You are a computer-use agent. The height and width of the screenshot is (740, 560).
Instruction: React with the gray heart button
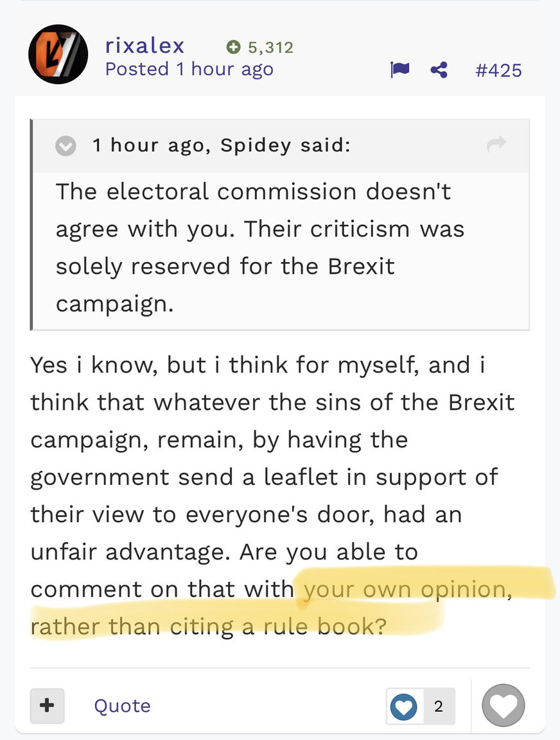[503, 705]
